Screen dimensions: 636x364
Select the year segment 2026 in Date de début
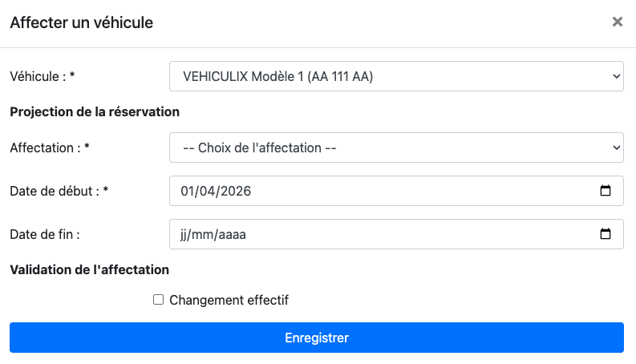(237, 191)
